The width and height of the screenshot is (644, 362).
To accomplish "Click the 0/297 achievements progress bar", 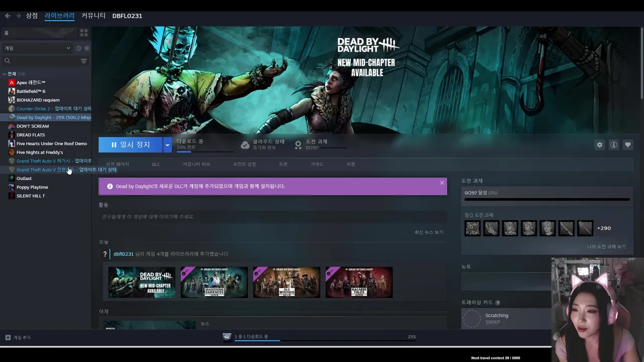I will [x=547, y=199].
